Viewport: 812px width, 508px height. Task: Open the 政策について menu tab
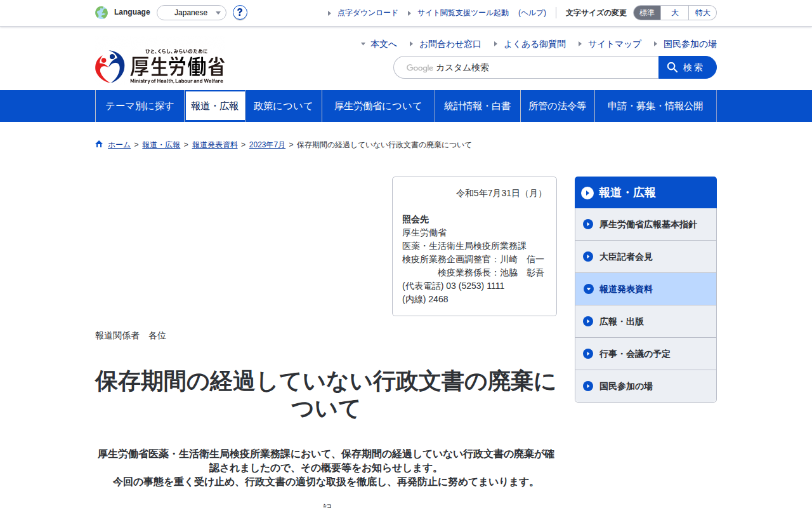pyautogui.click(x=284, y=106)
